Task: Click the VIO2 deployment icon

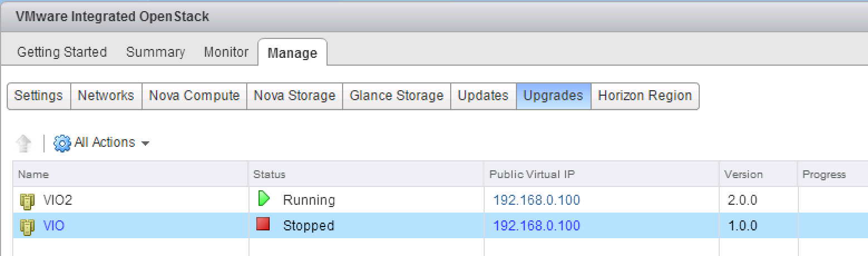Action: [x=27, y=200]
